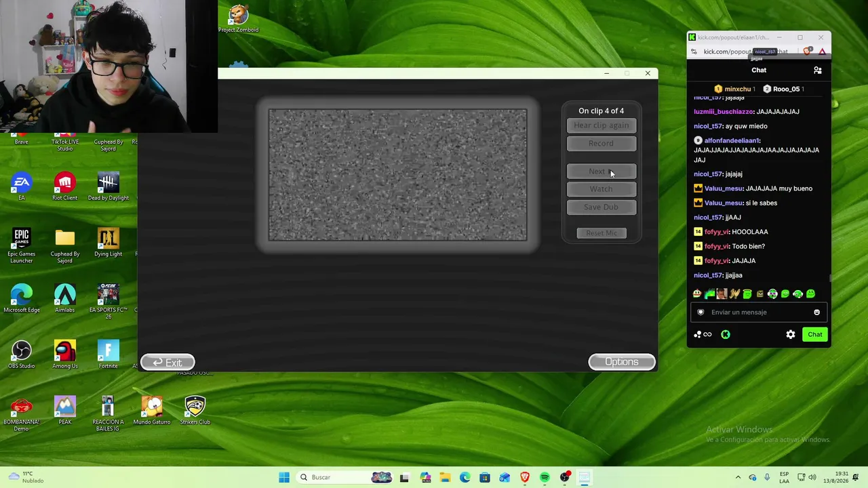Screen dimensions: 868x488
Task: Send message with green Chat button
Action: (x=815, y=334)
